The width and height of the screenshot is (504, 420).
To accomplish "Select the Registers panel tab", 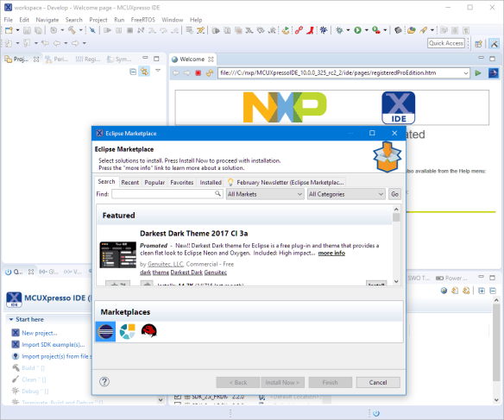I will pyautogui.click(x=88, y=60).
